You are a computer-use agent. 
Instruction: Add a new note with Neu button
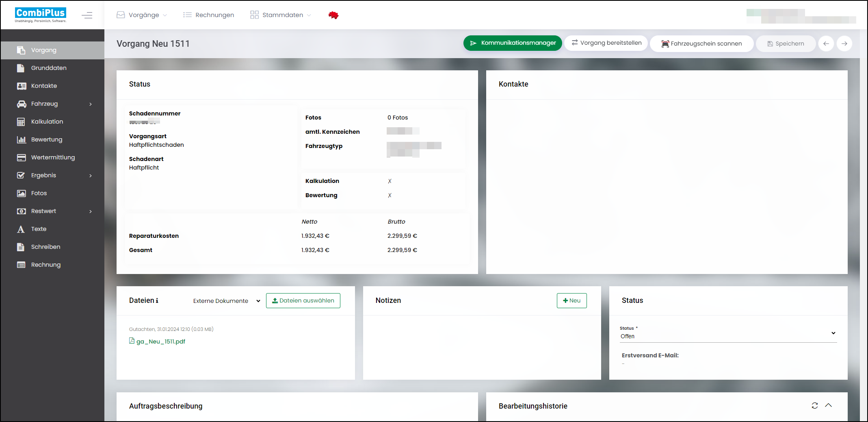[x=571, y=300]
